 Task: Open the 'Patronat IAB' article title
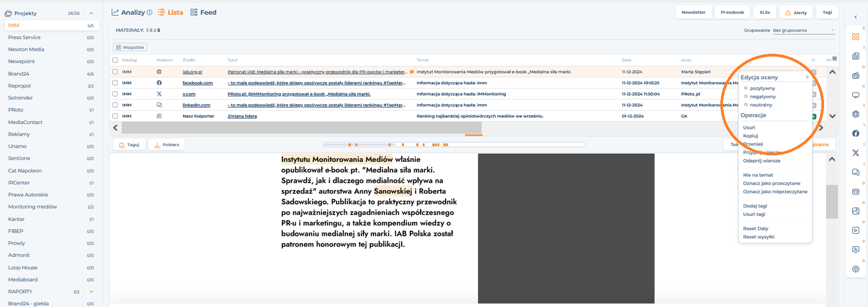point(317,72)
